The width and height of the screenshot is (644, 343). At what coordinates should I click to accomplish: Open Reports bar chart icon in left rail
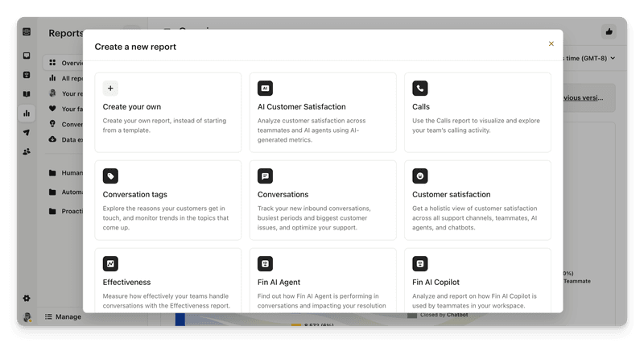[27, 114]
